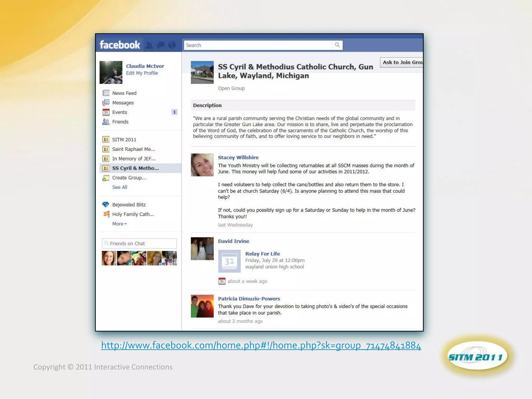Click the SS Cyril & Metho group icon
532x399 pixels.
pyautogui.click(x=106, y=168)
